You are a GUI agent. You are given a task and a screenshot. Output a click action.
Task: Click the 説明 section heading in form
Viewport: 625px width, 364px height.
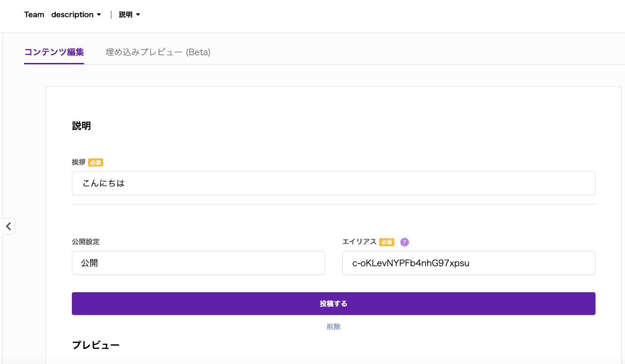pos(81,126)
